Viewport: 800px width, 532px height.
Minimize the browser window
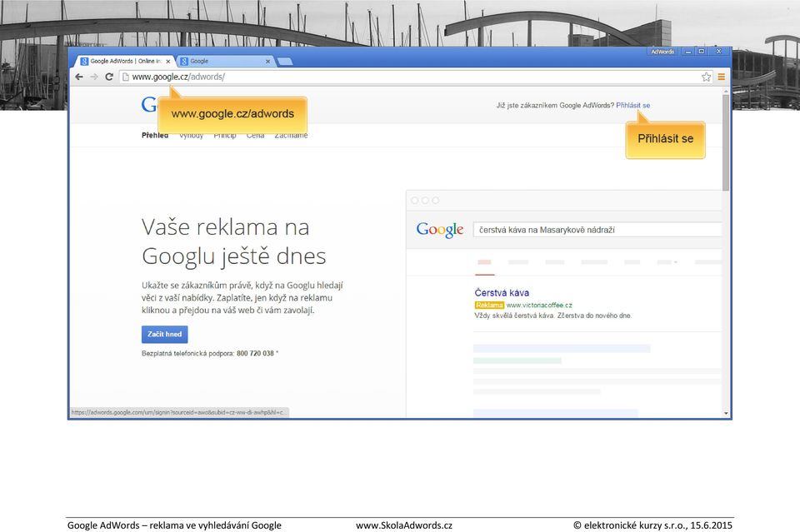pyautogui.click(x=688, y=52)
